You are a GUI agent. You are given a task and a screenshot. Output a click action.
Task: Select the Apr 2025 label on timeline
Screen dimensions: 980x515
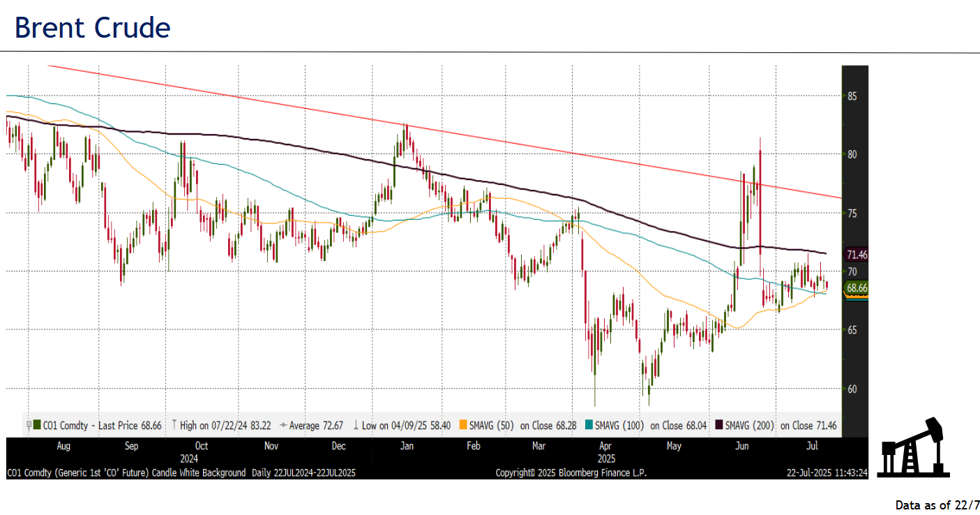coord(606,445)
